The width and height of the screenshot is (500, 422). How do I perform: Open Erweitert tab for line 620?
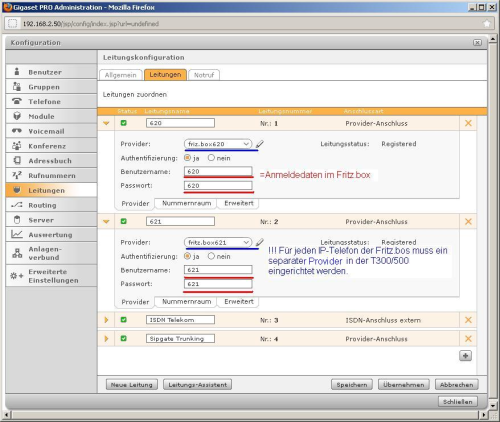tap(238, 203)
